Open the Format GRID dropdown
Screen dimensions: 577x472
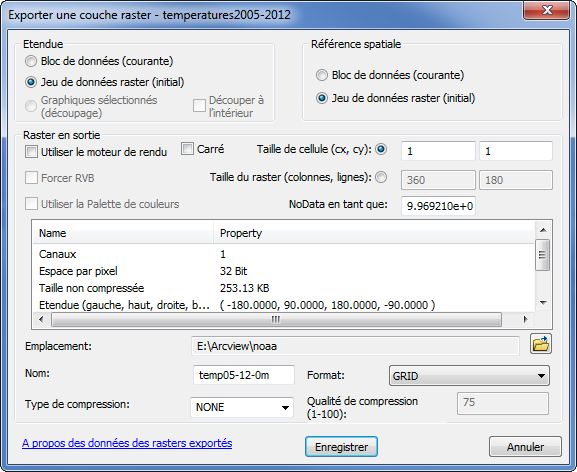tap(469, 376)
